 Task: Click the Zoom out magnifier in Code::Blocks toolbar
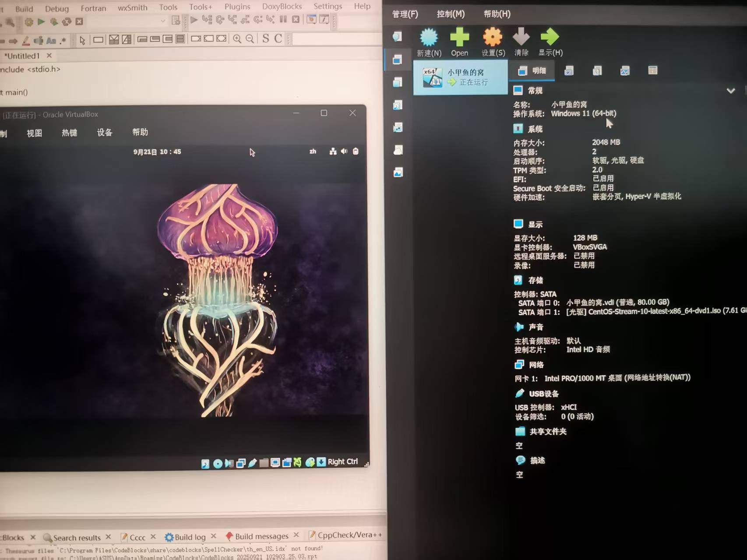tap(250, 39)
